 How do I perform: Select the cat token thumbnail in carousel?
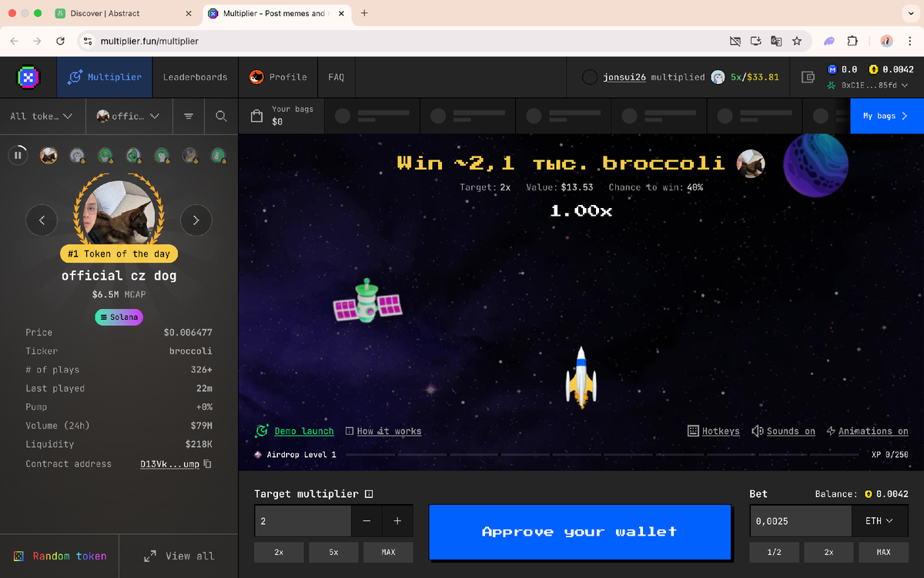pyautogui.click(x=189, y=156)
